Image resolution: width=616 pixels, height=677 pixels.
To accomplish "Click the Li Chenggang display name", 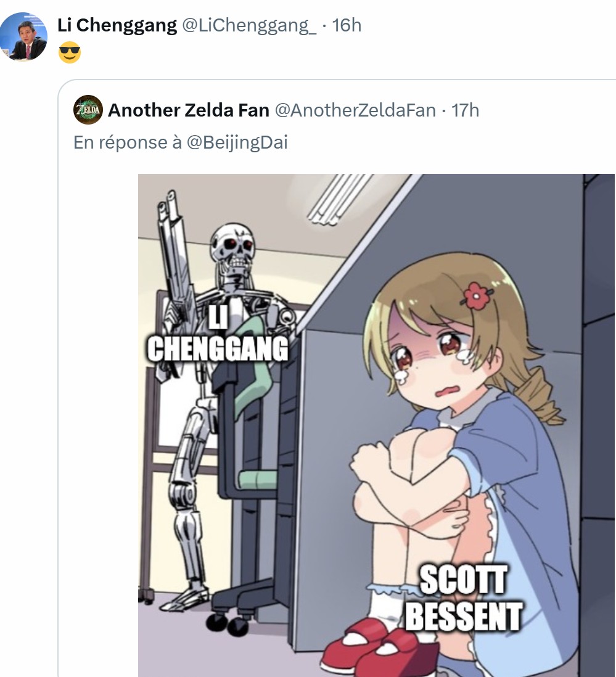I will point(117,25).
